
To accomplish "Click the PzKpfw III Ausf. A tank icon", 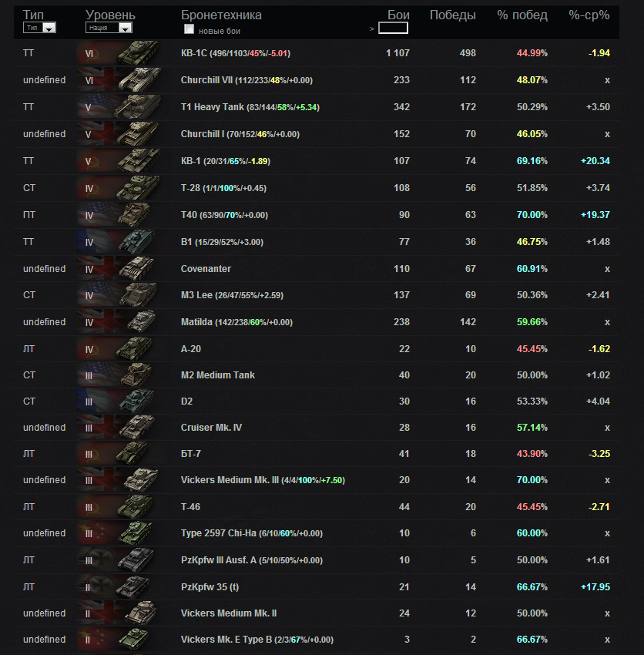I will 136,560.
